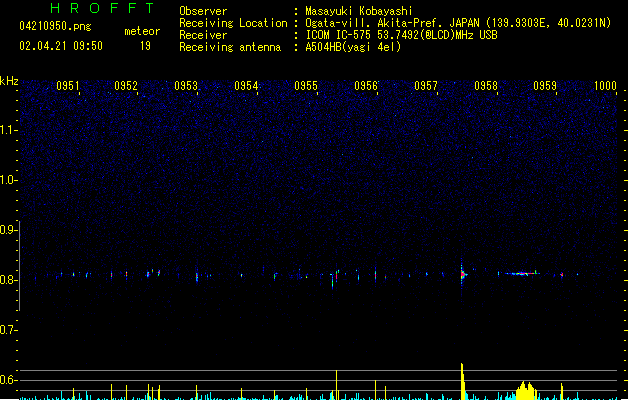This screenshot has width=629, height=400.
Task: Click the 0959 time marker
Action: pyautogui.click(x=545, y=86)
